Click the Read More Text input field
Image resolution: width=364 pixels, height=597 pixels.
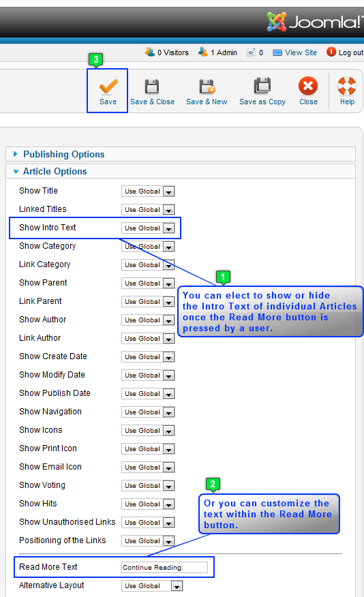[164, 567]
